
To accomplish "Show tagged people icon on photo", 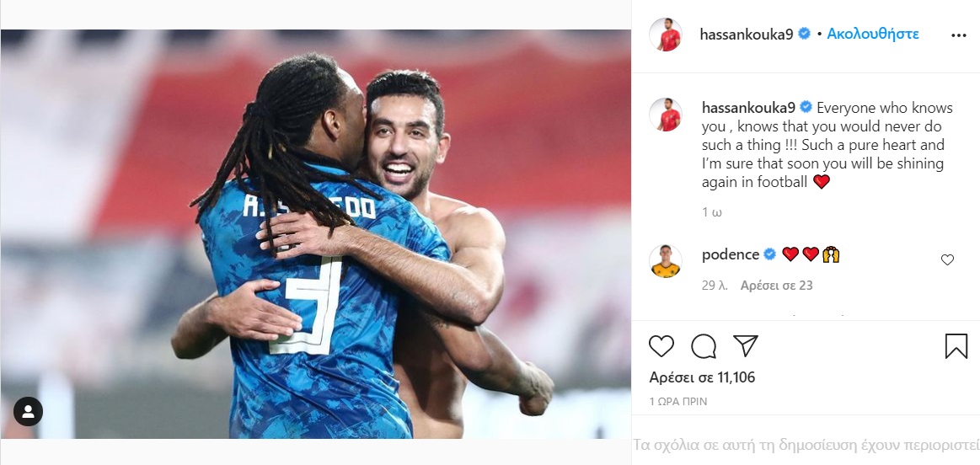I will pos(28,411).
